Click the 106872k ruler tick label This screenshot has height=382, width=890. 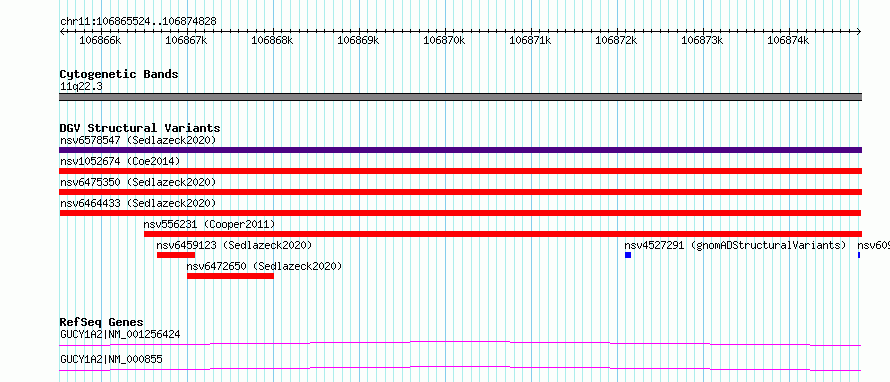(x=616, y=40)
